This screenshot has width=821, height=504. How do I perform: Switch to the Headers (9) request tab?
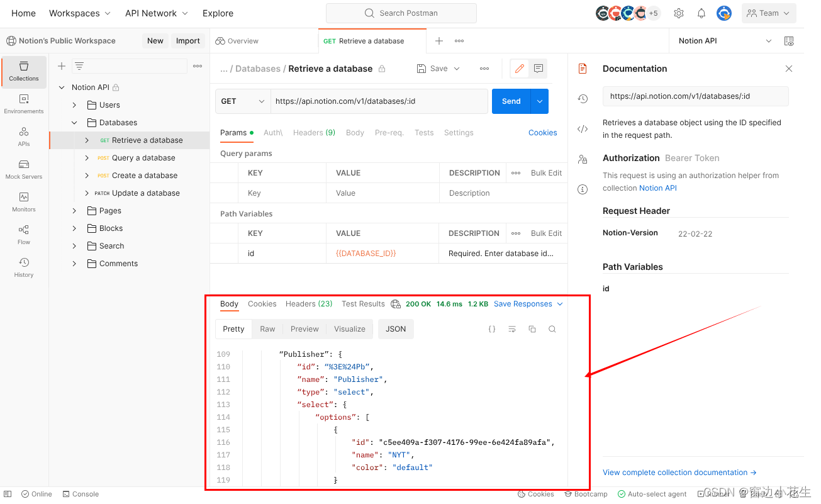pos(314,133)
